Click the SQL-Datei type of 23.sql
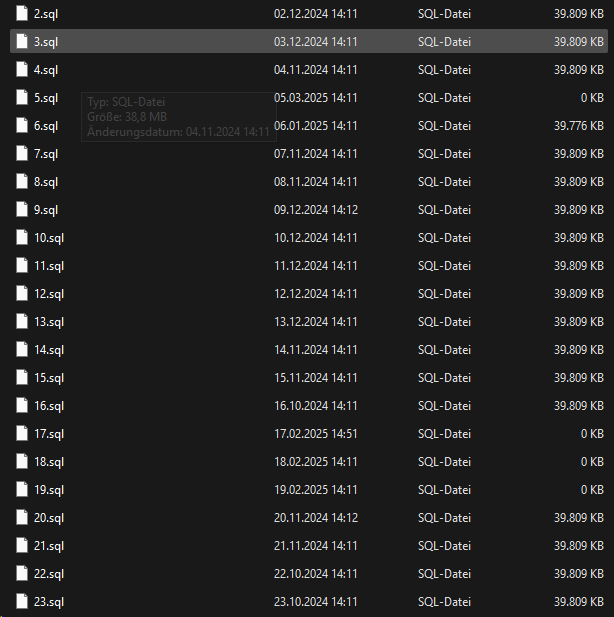614x617 pixels. tap(444, 602)
